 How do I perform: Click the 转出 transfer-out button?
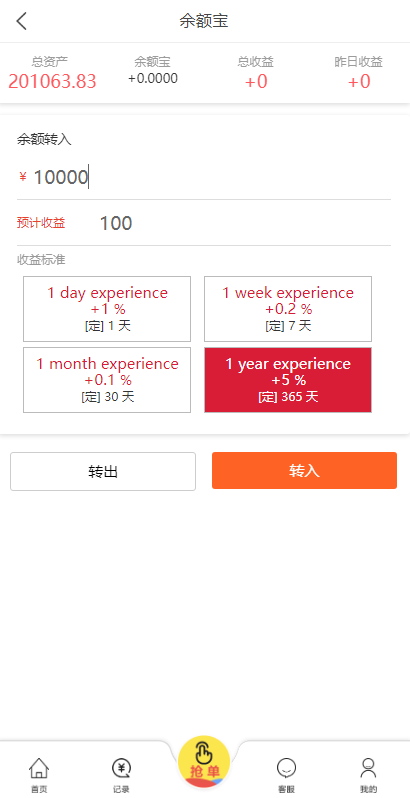(x=103, y=471)
